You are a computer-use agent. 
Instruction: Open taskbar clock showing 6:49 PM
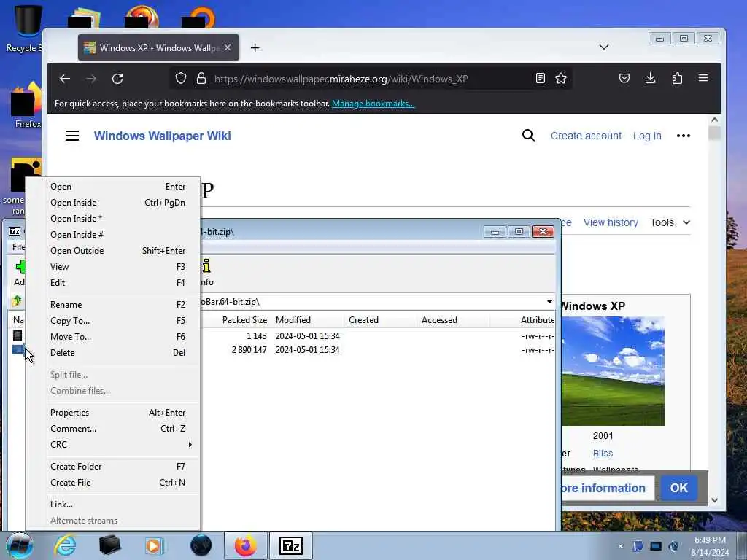pos(710,546)
